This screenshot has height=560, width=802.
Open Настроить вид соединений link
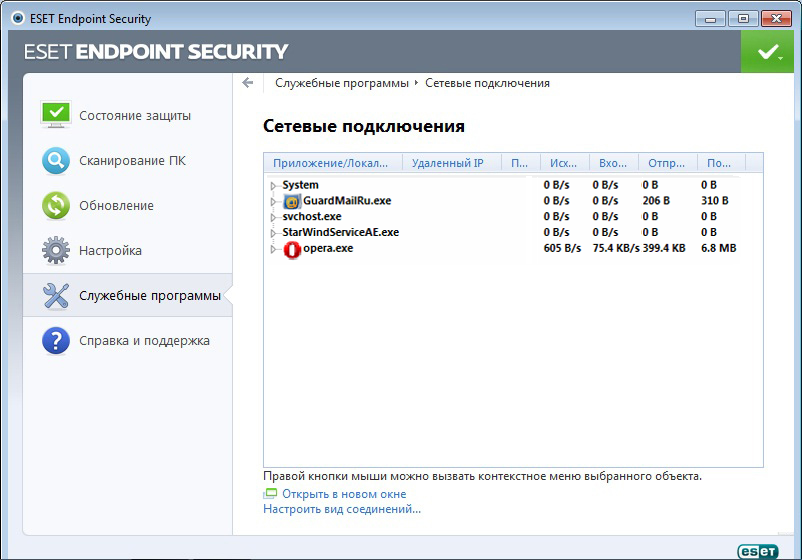point(342,509)
